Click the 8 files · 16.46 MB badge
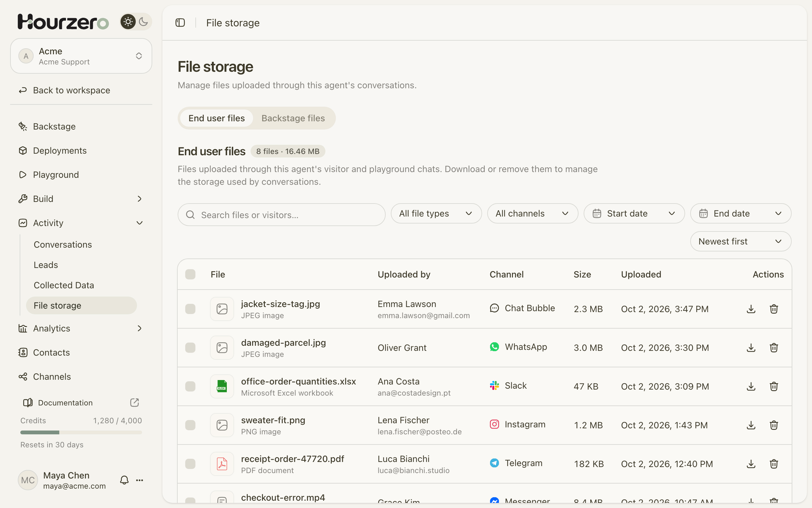This screenshot has height=508, width=812. 288,151
